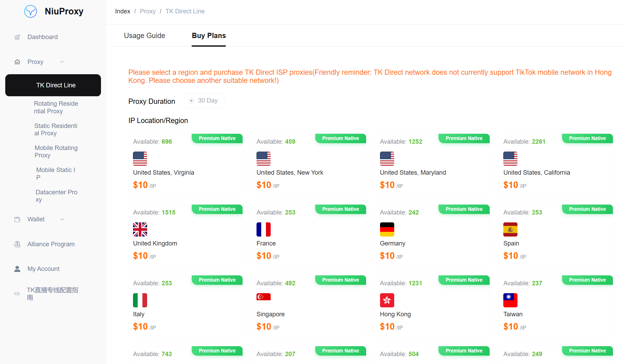
Task: Switch to the Usage Guide tab
Action: pyautogui.click(x=145, y=36)
